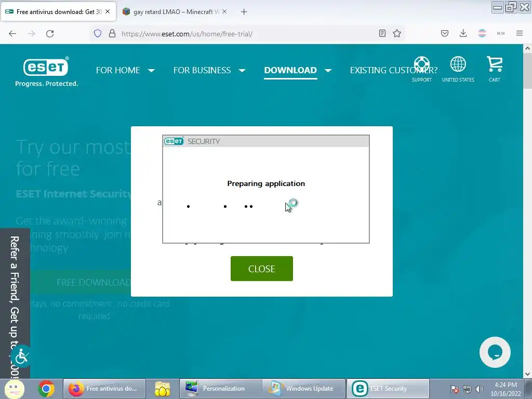Click the Action Center flag tray icon
Image resolution: width=532 pixels, height=399 pixels.
[455, 389]
